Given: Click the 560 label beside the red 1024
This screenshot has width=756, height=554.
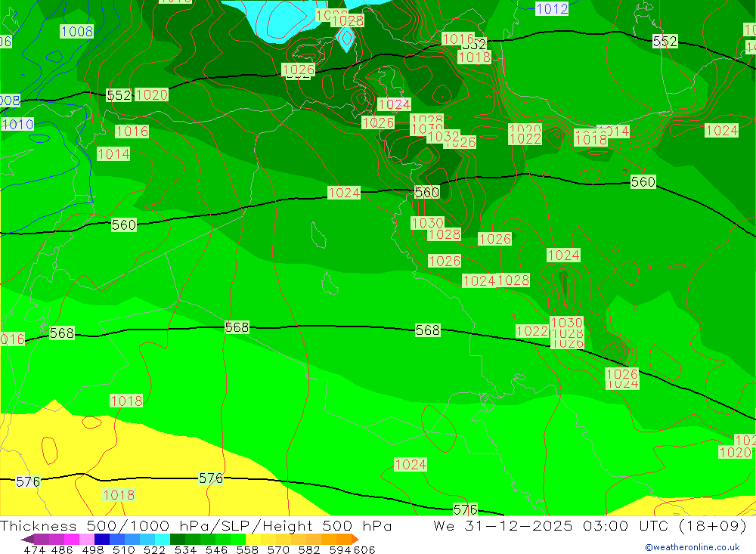Looking at the screenshot, I should click(x=427, y=193).
